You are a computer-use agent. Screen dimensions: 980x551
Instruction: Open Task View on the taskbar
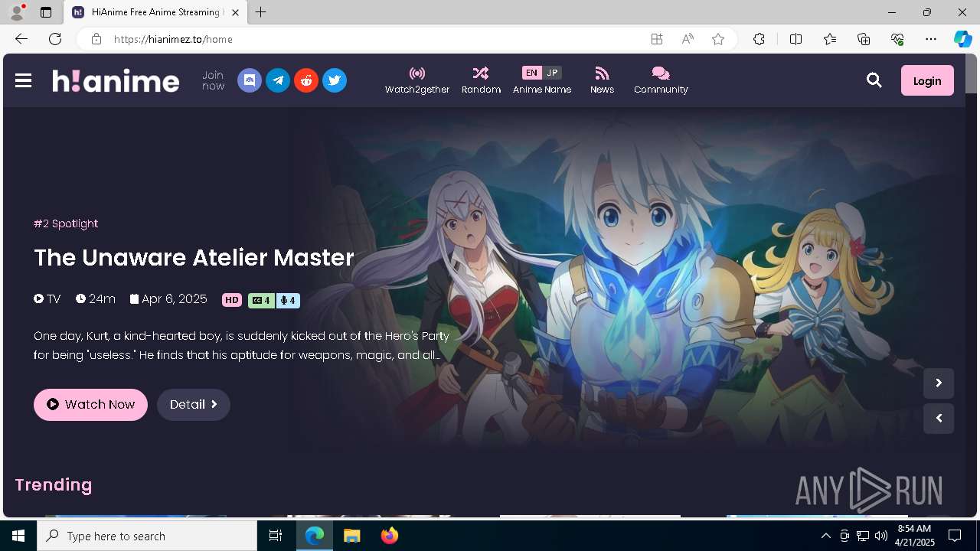[276, 536]
